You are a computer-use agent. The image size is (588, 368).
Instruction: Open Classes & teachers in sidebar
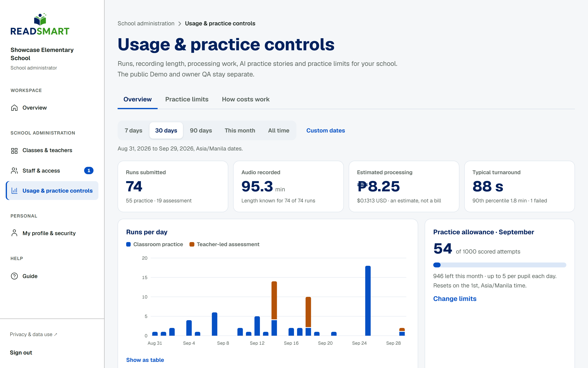(52, 150)
